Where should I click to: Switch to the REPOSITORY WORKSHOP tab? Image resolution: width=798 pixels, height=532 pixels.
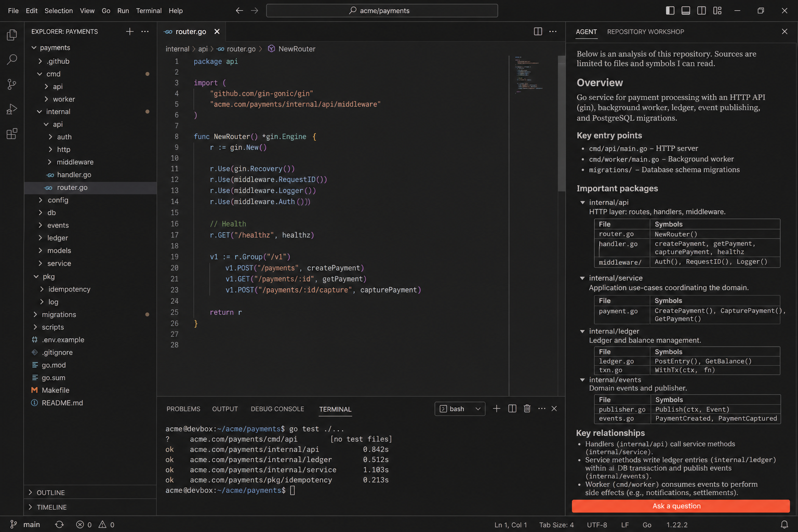click(645, 32)
